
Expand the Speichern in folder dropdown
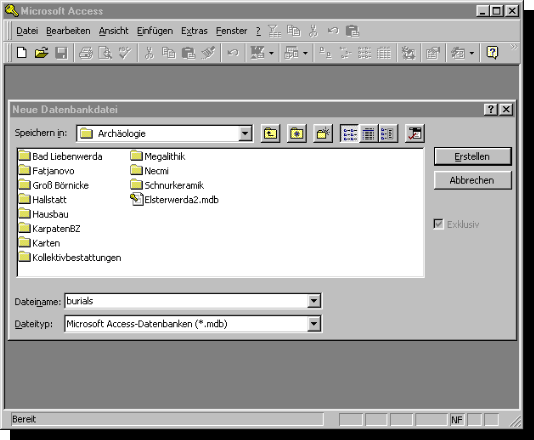coord(245,133)
